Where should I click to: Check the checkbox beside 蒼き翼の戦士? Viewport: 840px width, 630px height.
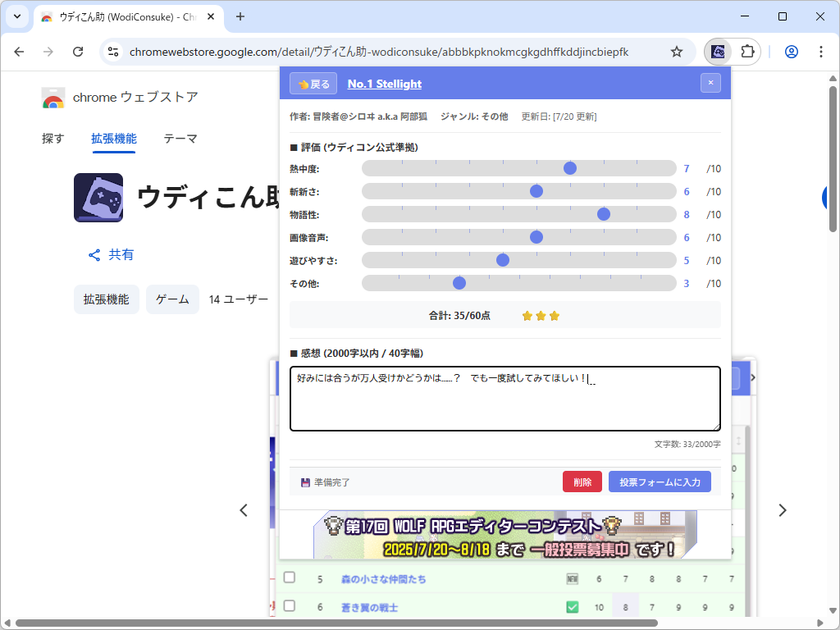pyautogui.click(x=289, y=607)
